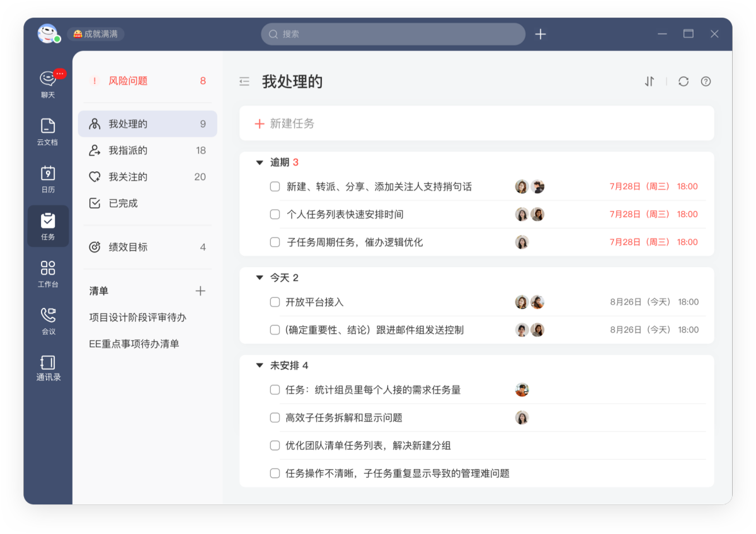
Task: Collapse the 未安排 task group
Action: [260, 365]
